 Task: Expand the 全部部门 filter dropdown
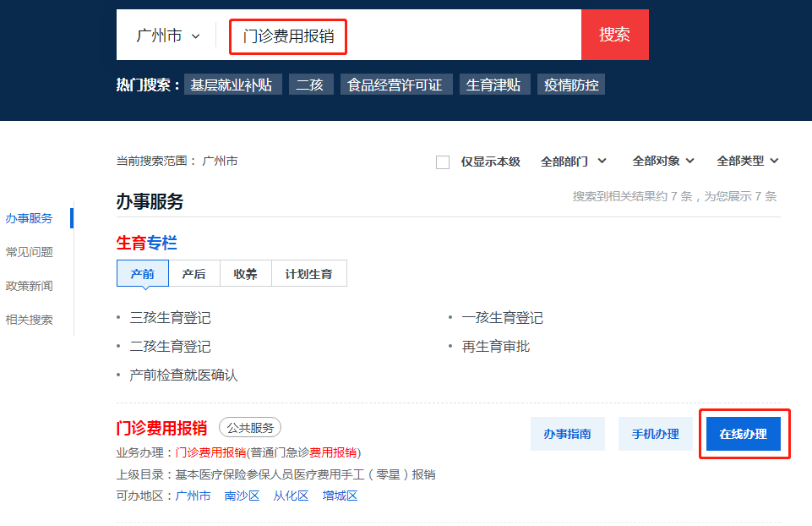pos(573,161)
